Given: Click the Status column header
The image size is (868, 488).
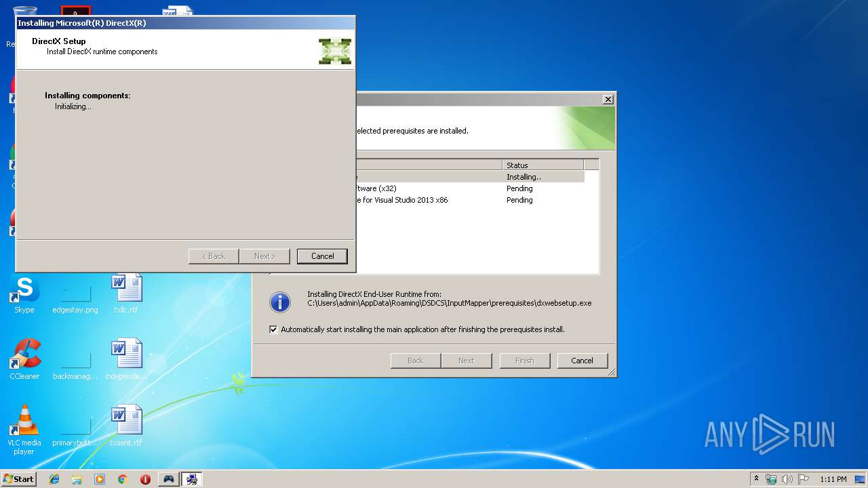Looking at the screenshot, I should coord(543,165).
